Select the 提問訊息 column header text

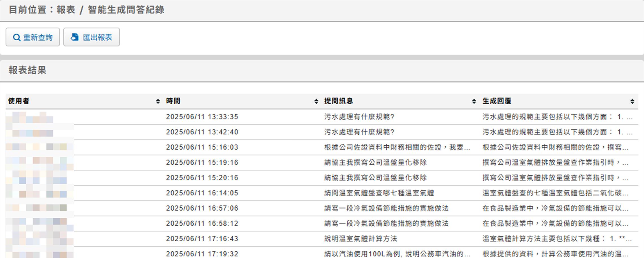pyautogui.click(x=338, y=101)
